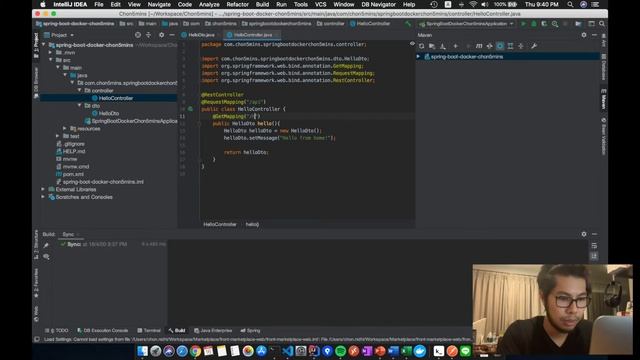Click Spring bean gutter icon beside class
This screenshot has width=640, height=360.
(190, 109)
